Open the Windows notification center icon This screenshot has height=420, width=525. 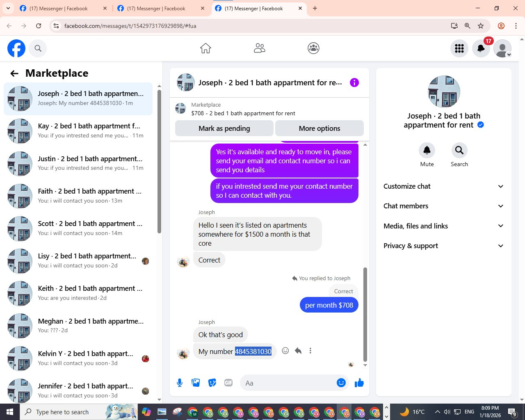click(512, 412)
